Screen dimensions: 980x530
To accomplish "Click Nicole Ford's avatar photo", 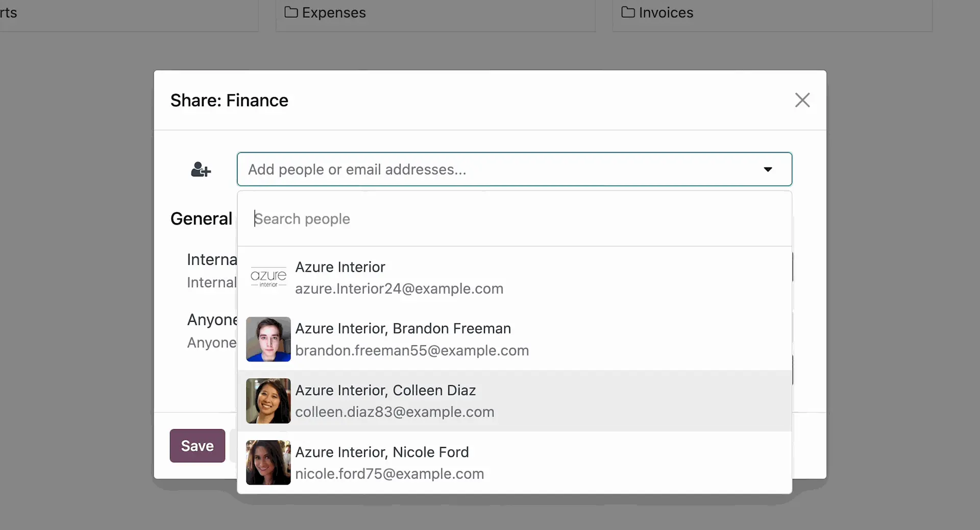I will pos(268,463).
